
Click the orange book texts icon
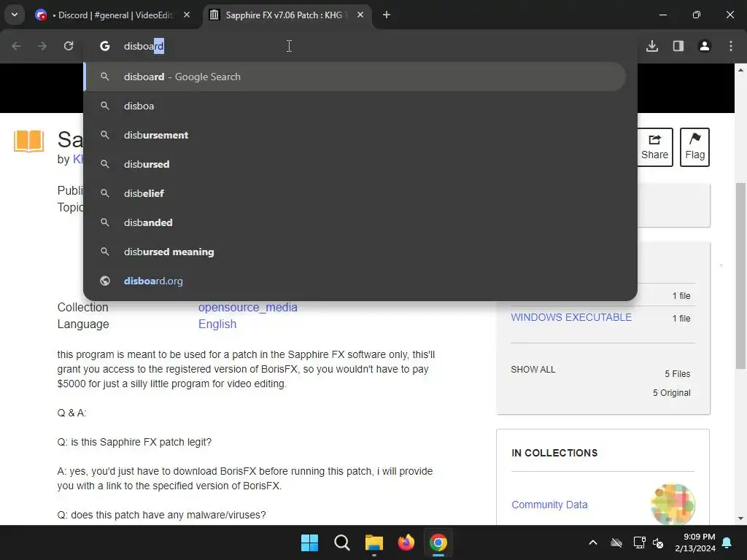(x=28, y=141)
